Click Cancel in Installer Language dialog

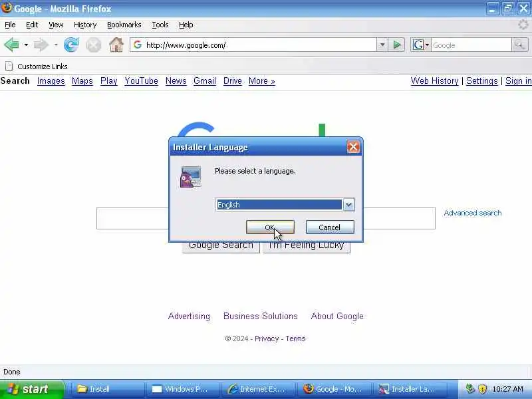330,227
